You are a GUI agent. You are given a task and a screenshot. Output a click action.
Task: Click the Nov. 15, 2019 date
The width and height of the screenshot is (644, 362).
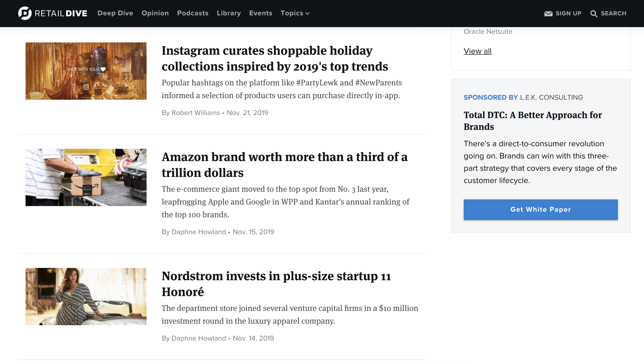[253, 232]
